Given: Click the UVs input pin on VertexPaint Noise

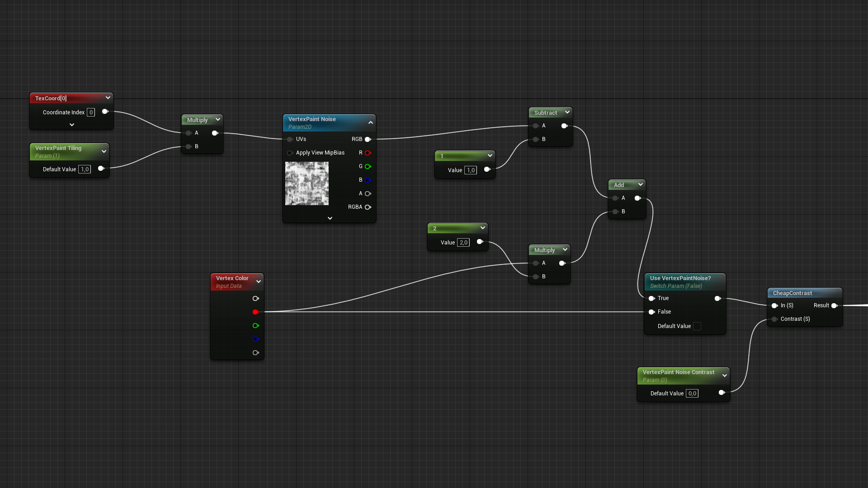Looking at the screenshot, I should [290, 140].
